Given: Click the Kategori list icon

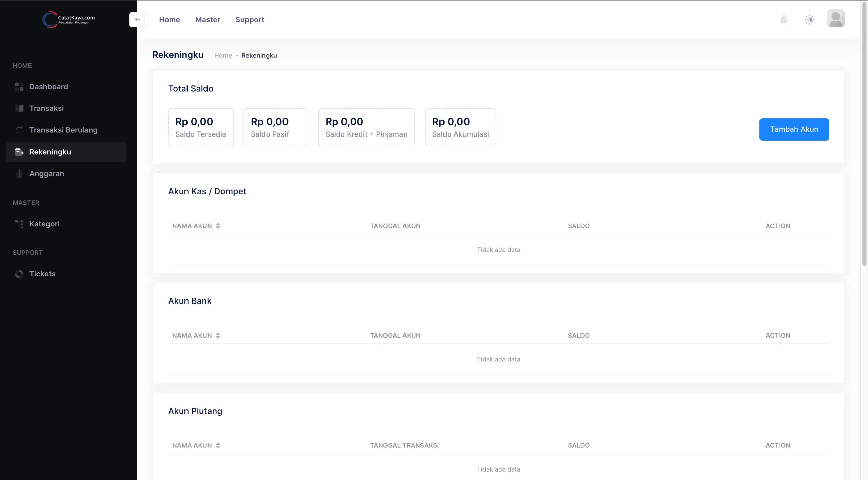Looking at the screenshot, I should 19,224.
